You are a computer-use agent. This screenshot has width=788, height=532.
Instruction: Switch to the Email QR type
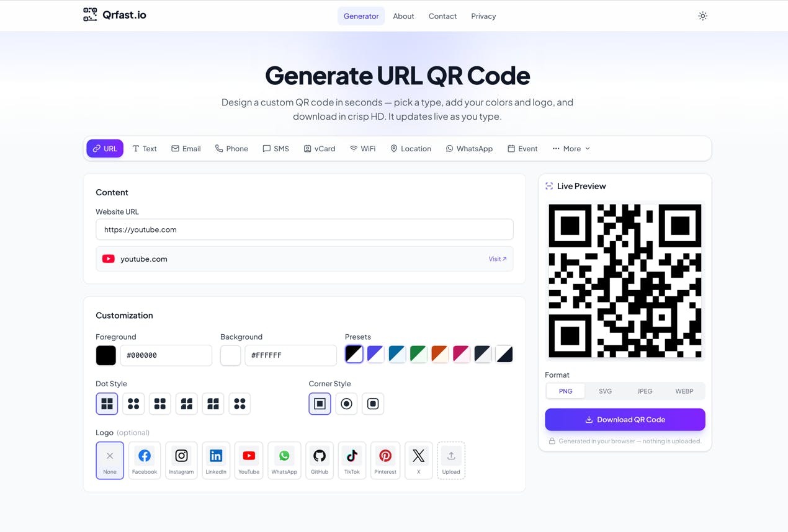click(186, 149)
